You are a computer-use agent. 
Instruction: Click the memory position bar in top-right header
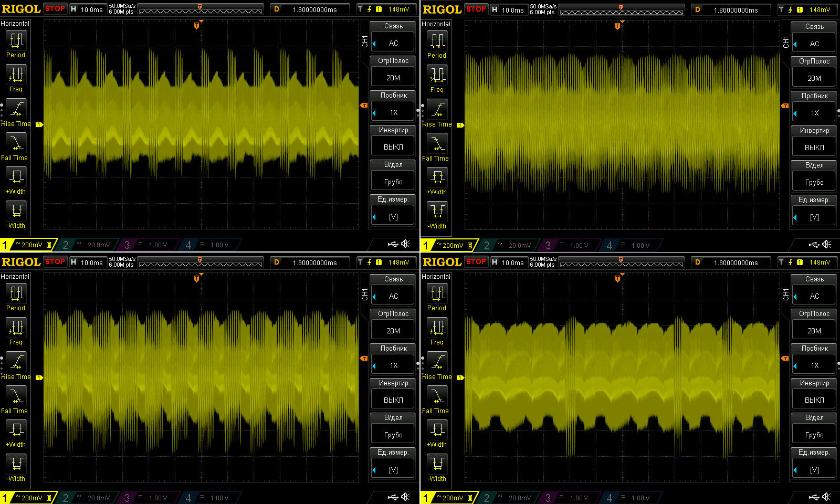pos(622,10)
